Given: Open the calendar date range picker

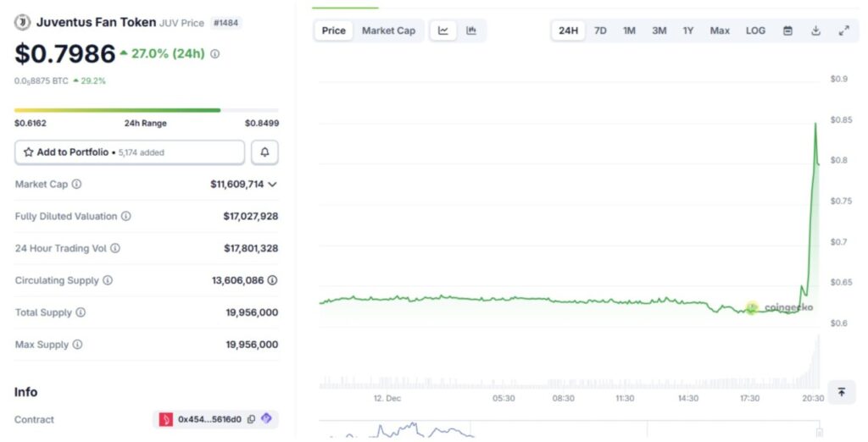Looking at the screenshot, I should (787, 30).
